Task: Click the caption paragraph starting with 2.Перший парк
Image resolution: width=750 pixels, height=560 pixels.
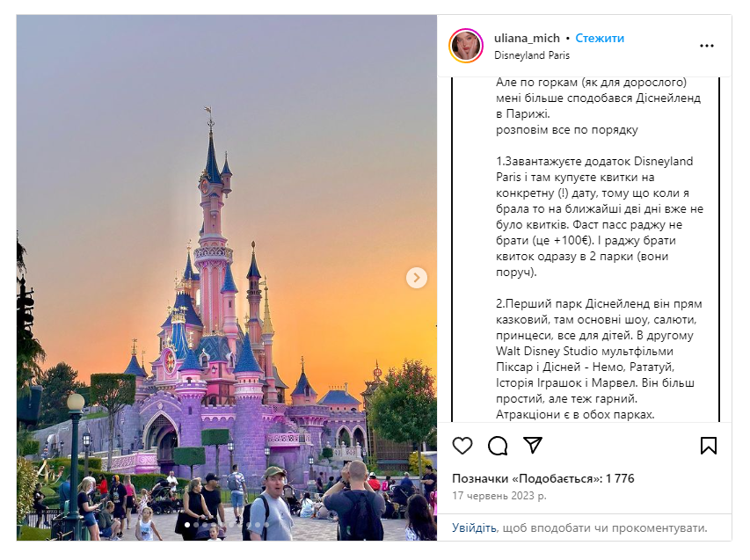Action: point(600,360)
